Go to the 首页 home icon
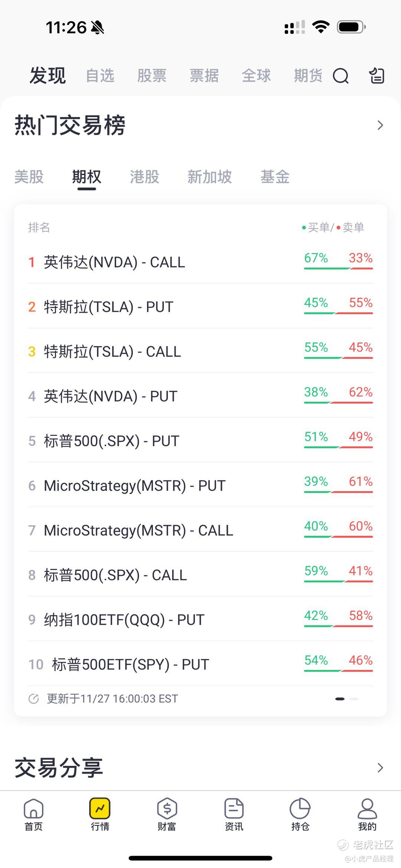Viewport: 401px width, 868px height. (33, 814)
